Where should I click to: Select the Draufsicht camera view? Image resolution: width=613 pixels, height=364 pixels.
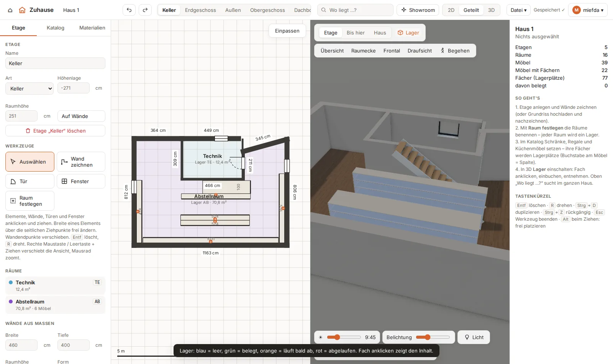click(x=420, y=51)
